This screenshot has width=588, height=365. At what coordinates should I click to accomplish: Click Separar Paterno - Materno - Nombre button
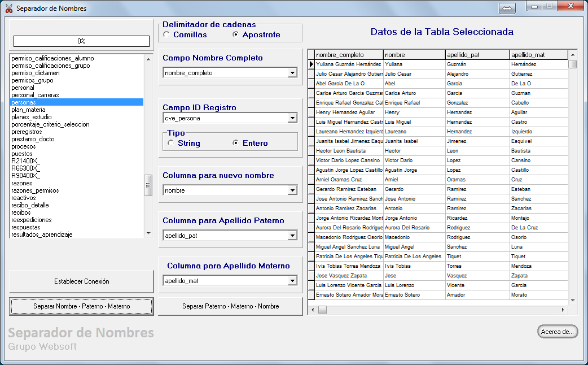[231, 306]
